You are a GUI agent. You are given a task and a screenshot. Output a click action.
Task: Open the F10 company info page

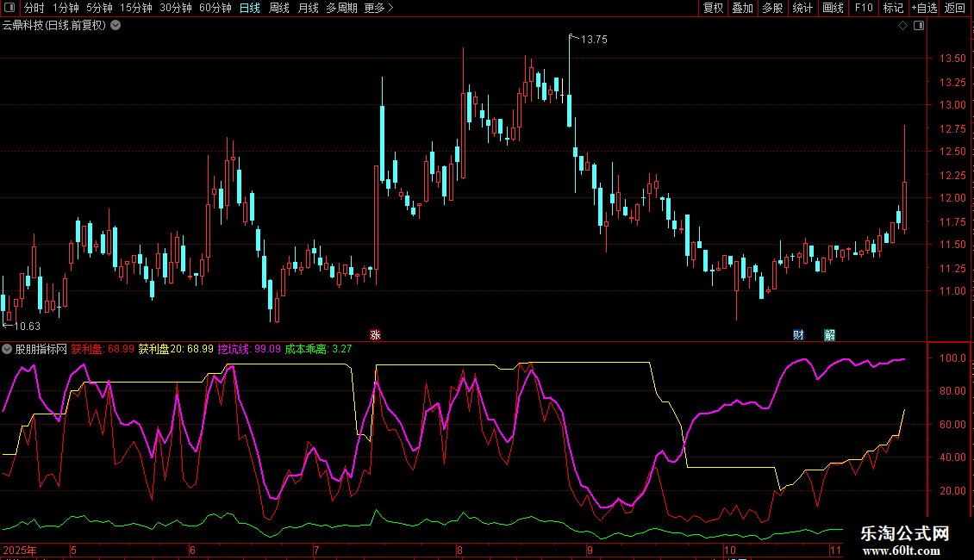[x=863, y=8]
